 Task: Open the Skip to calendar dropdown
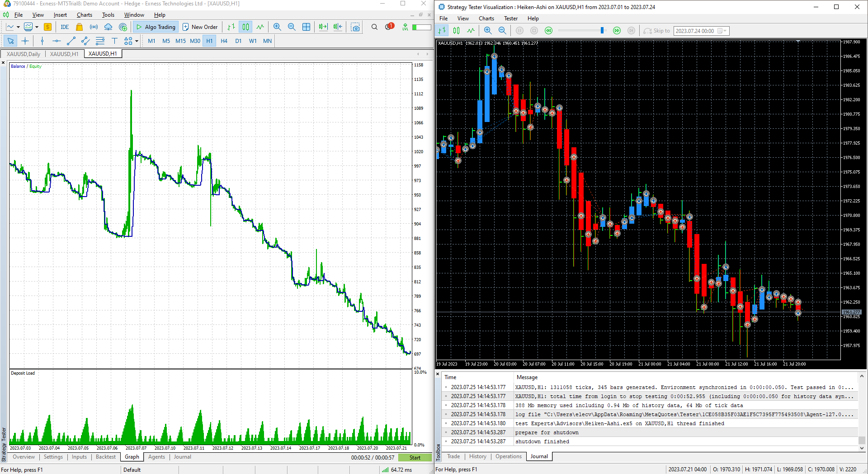click(723, 31)
